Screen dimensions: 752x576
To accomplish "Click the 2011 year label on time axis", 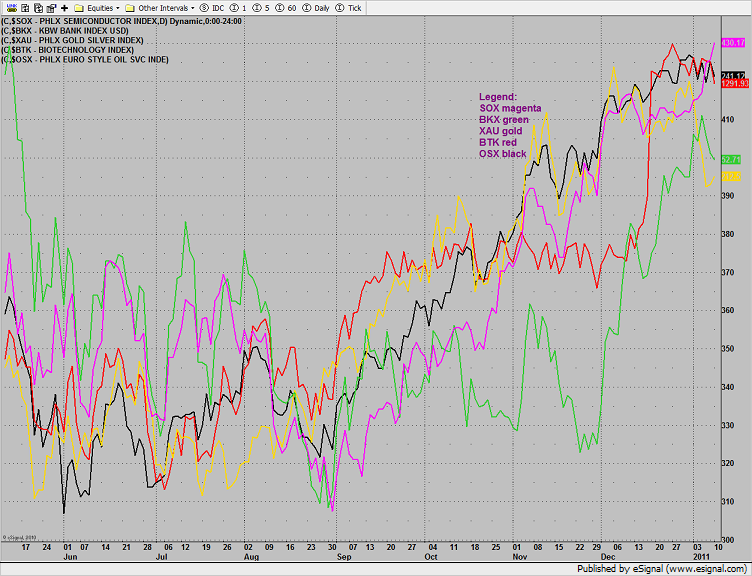I will (x=702, y=557).
